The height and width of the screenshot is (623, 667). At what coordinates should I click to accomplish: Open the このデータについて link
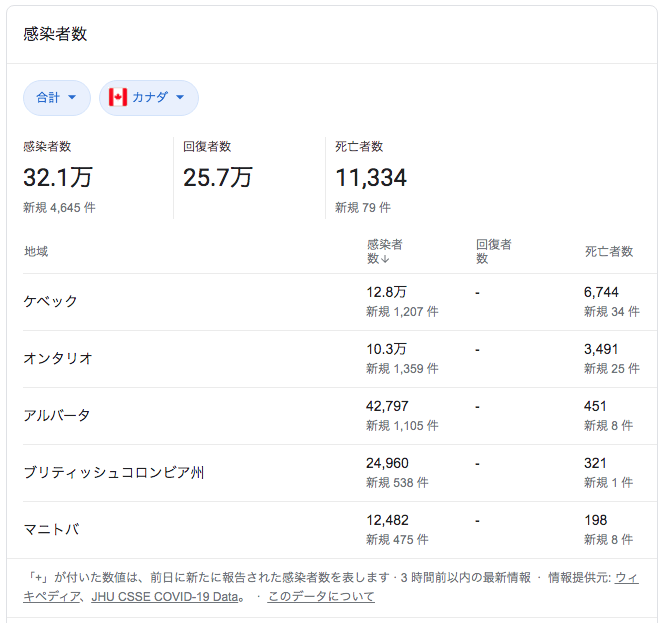(321, 596)
